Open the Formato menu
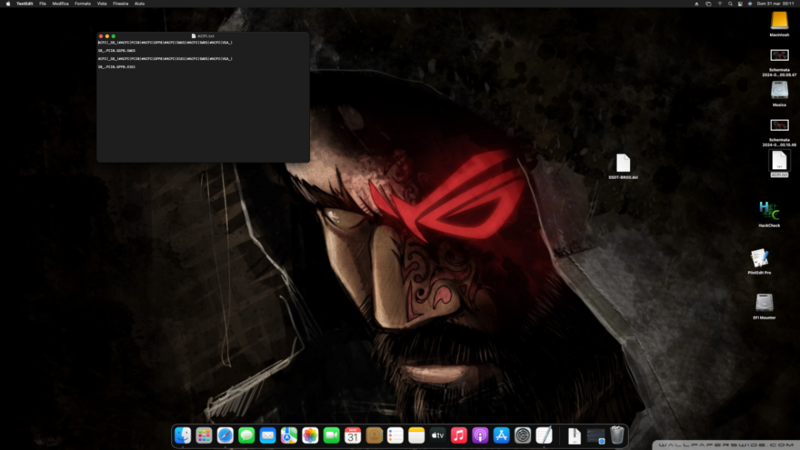800x450 pixels. [x=83, y=4]
